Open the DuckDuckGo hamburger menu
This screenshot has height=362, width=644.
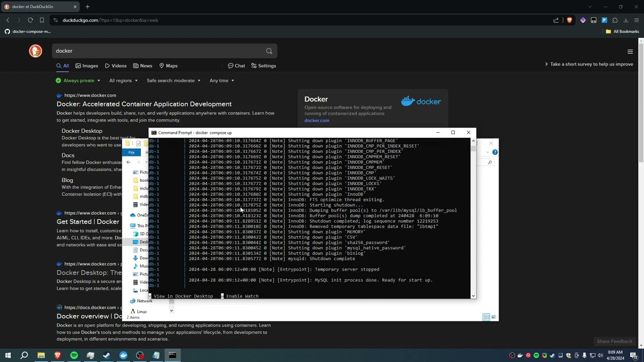[x=630, y=51]
